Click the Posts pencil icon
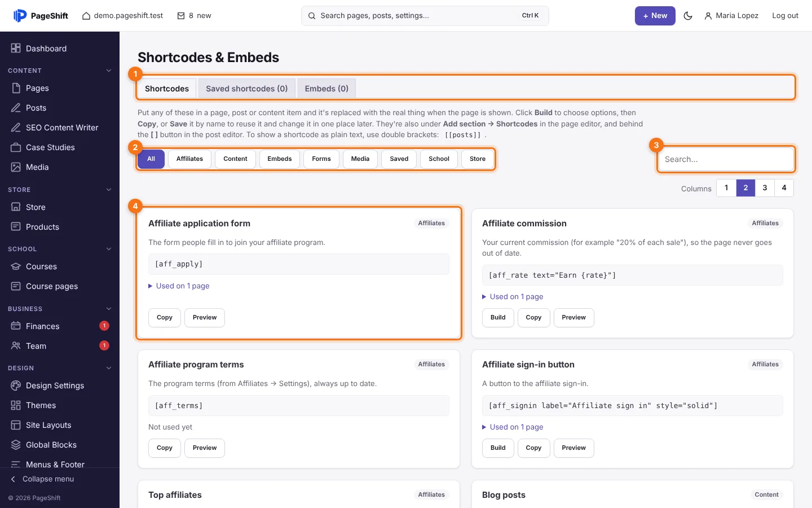The width and height of the screenshot is (812, 508). tap(16, 108)
